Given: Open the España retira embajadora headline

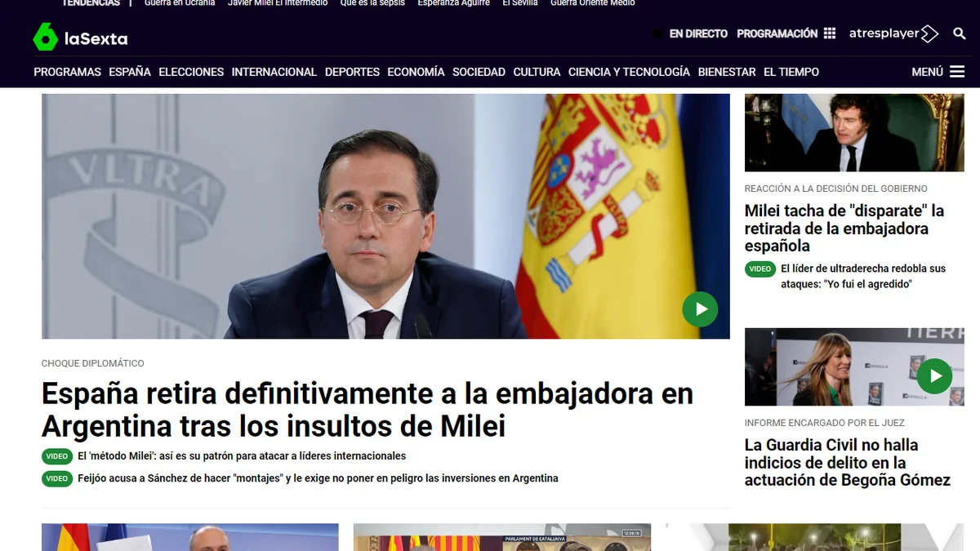Looking at the screenshot, I should tap(367, 410).
